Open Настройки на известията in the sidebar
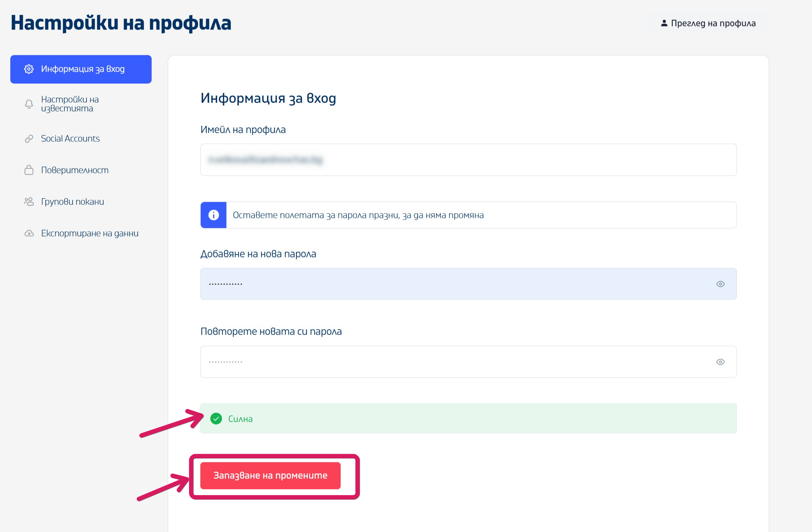This screenshot has height=532, width=812. pyautogui.click(x=70, y=104)
